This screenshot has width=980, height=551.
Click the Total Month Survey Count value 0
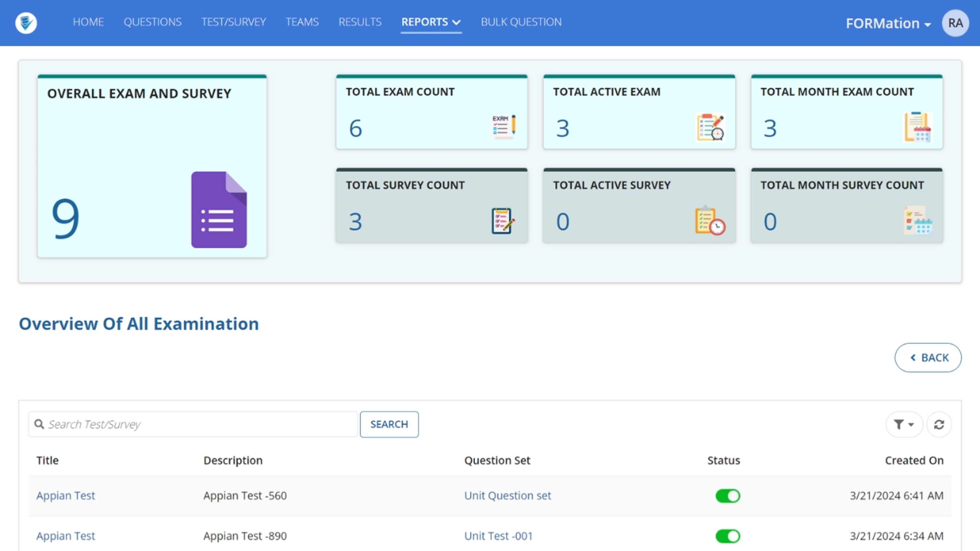point(770,221)
